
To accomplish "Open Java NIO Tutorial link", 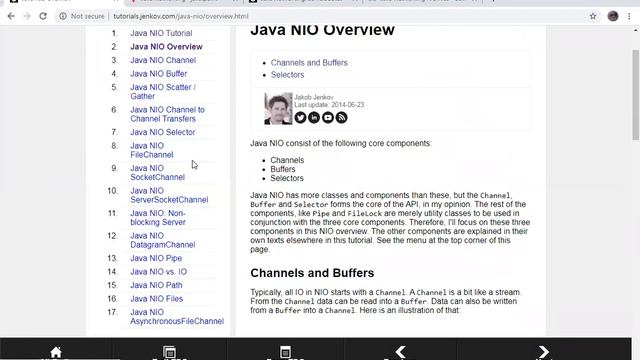I will pos(161,33).
